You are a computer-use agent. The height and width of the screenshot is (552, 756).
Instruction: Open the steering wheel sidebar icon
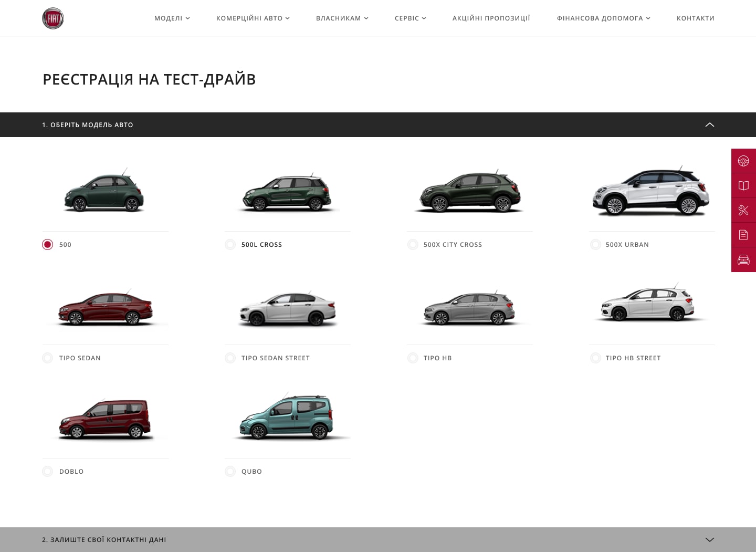pos(743,161)
